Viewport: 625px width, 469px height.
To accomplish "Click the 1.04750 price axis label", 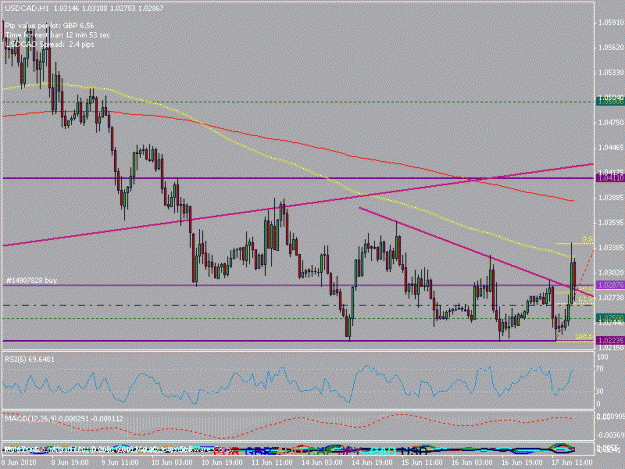I will [611, 122].
